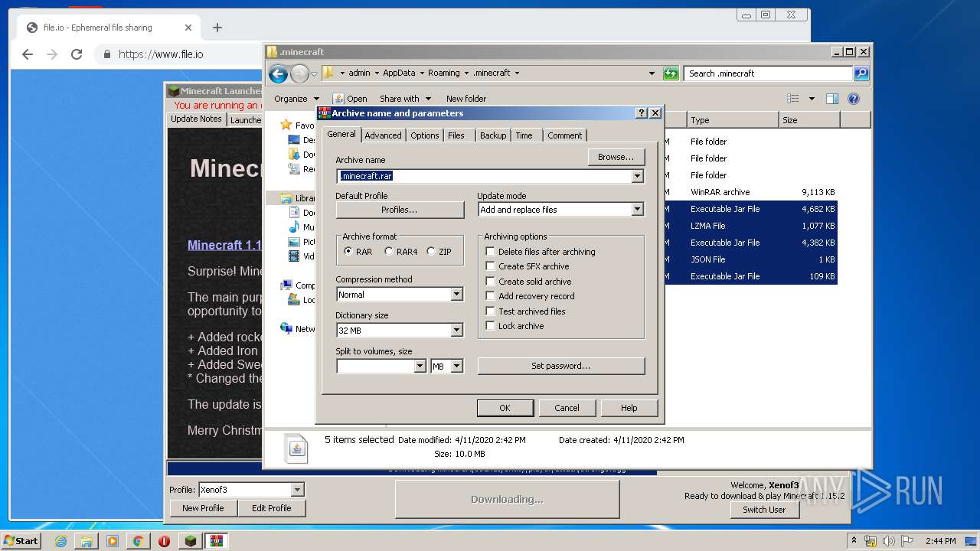Switch to the Backup tab
980x551 pixels.
(493, 135)
